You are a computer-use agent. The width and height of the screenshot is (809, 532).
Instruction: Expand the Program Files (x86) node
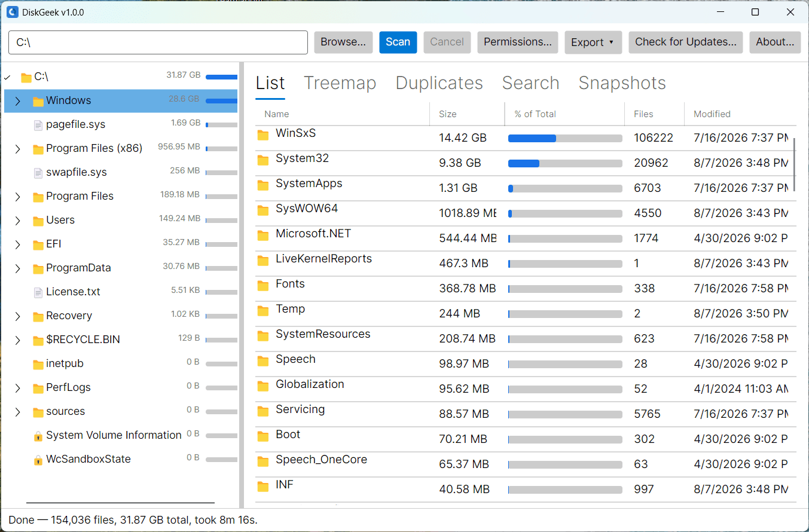[x=17, y=149]
